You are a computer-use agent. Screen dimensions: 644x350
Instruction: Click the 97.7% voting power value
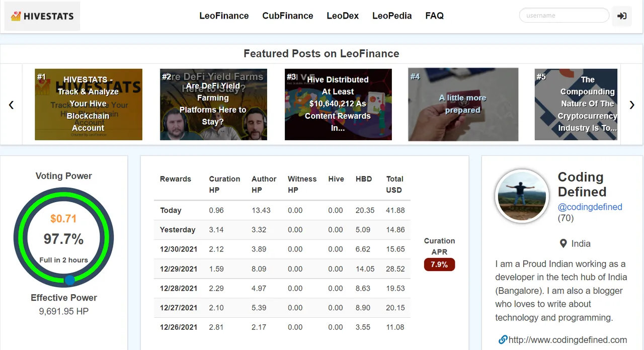63,239
